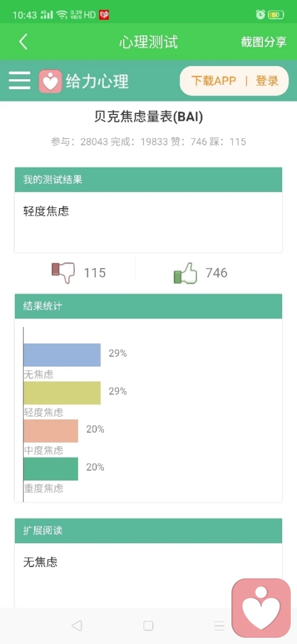Click the blue 无焦虑 bar
This screenshot has width=297, height=644.
click(62, 355)
